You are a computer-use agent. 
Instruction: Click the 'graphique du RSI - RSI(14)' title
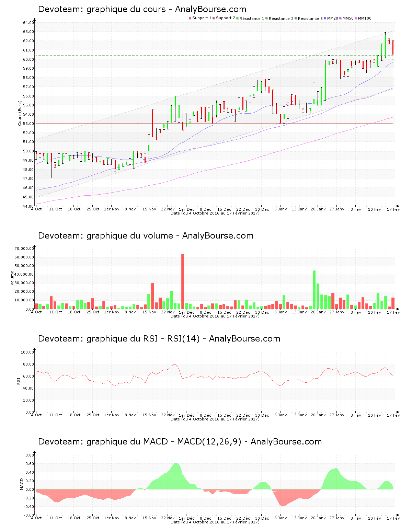[143, 339]
